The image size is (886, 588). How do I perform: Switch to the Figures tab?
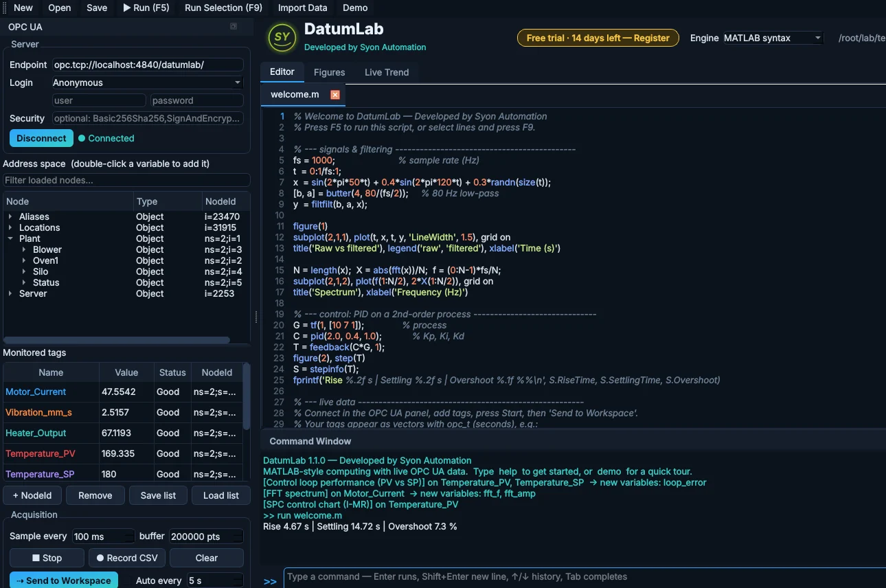pyautogui.click(x=330, y=72)
